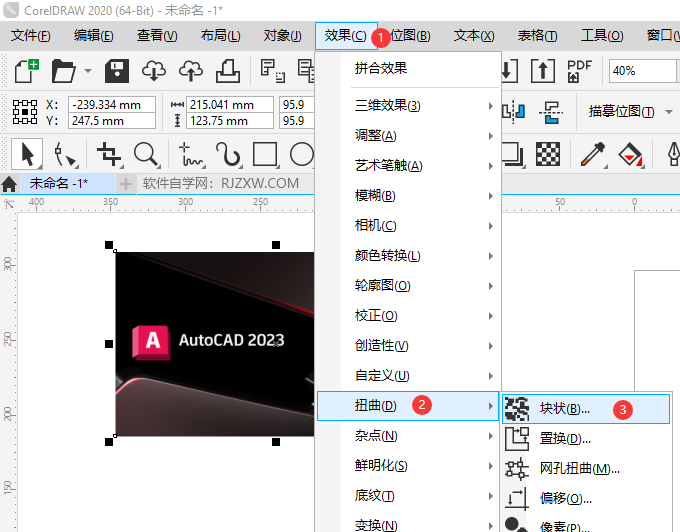Screen dimensions: 680x532
Task: Click the mirror horizontally icon
Action: coord(514,112)
